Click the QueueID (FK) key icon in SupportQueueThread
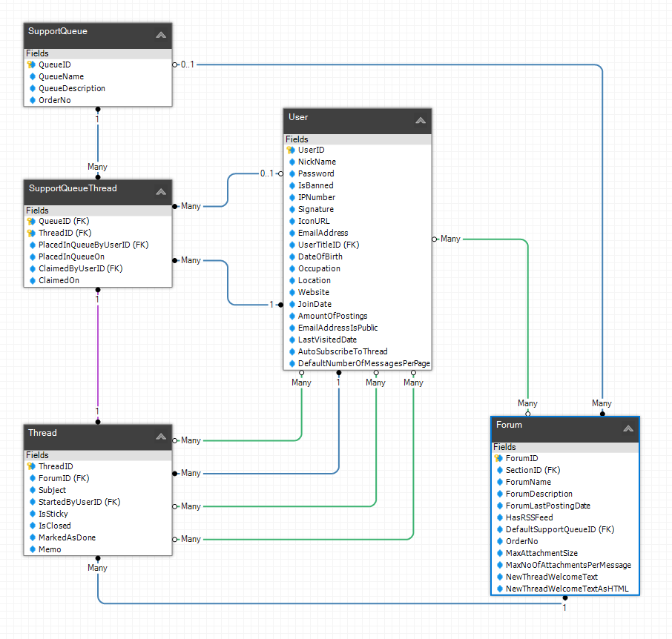This screenshot has width=672, height=639. (x=31, y=222)
